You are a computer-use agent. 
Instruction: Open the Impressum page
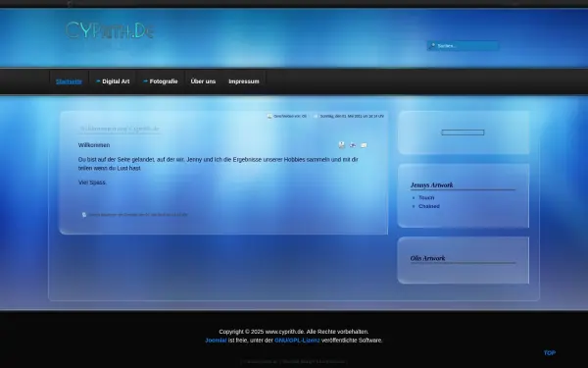tap(244, 81)
